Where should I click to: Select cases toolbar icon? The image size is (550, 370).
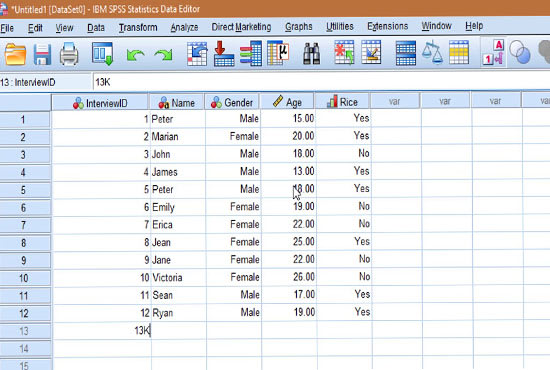459,53
